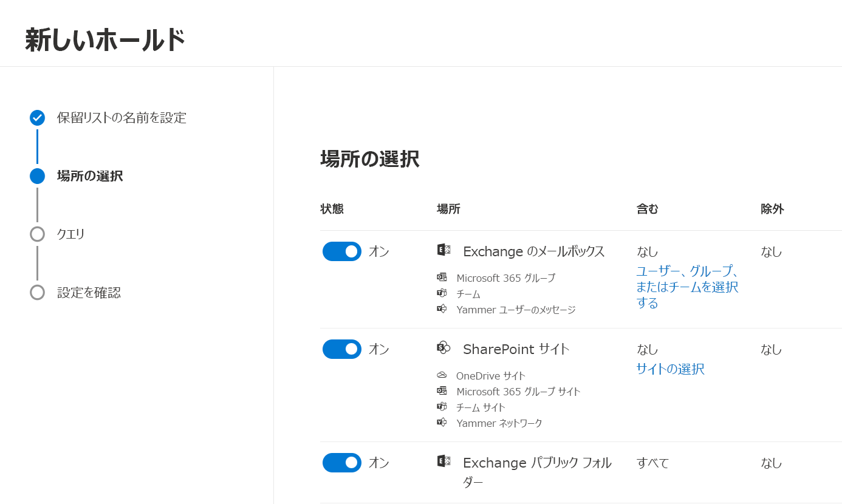Click the Microsoft 365 グループ サイト icon

click(442, 391)
